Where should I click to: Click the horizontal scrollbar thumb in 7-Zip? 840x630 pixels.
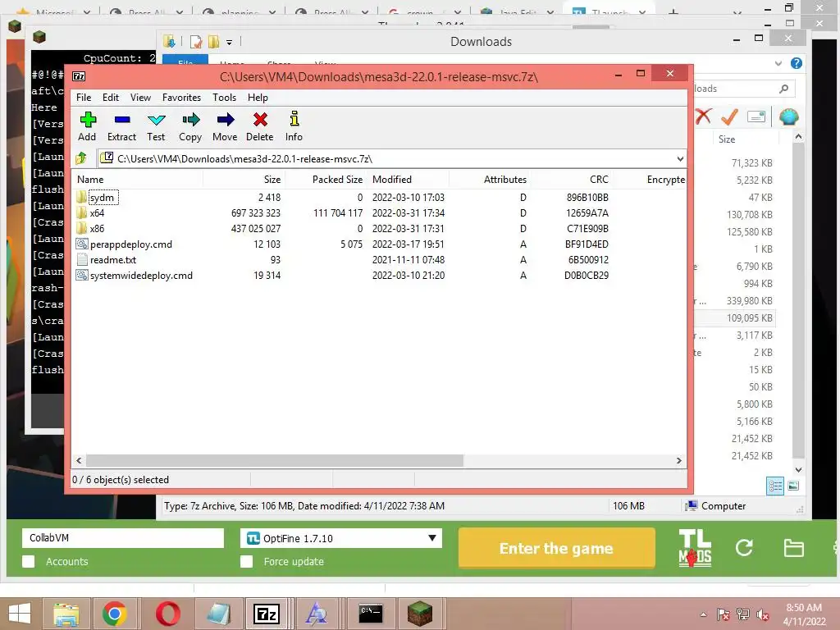[275, 460]
